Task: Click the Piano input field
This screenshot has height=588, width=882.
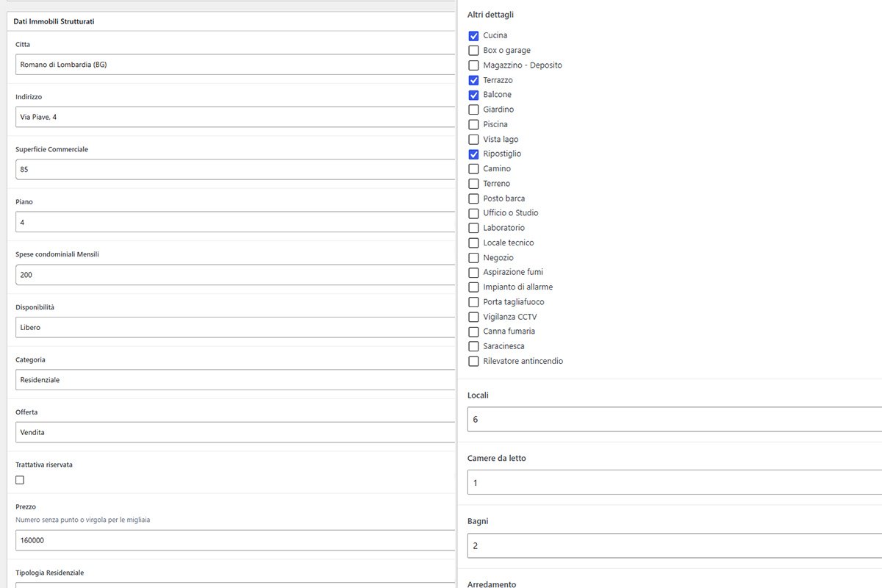Action: [235, 222]
